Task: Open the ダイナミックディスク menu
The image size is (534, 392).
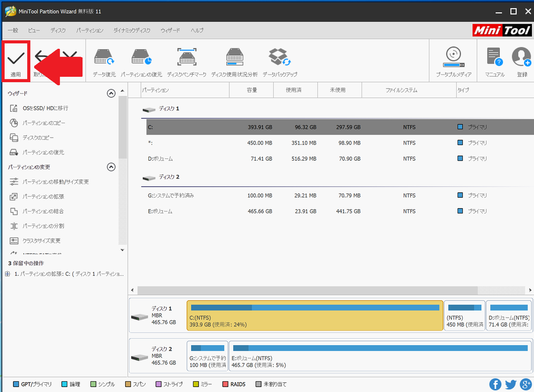Action: pos(132,30)
